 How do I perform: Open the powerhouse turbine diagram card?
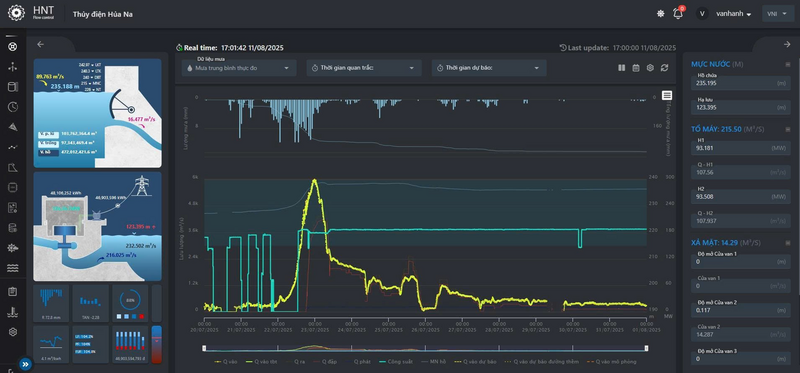click(x=97, y=227)
